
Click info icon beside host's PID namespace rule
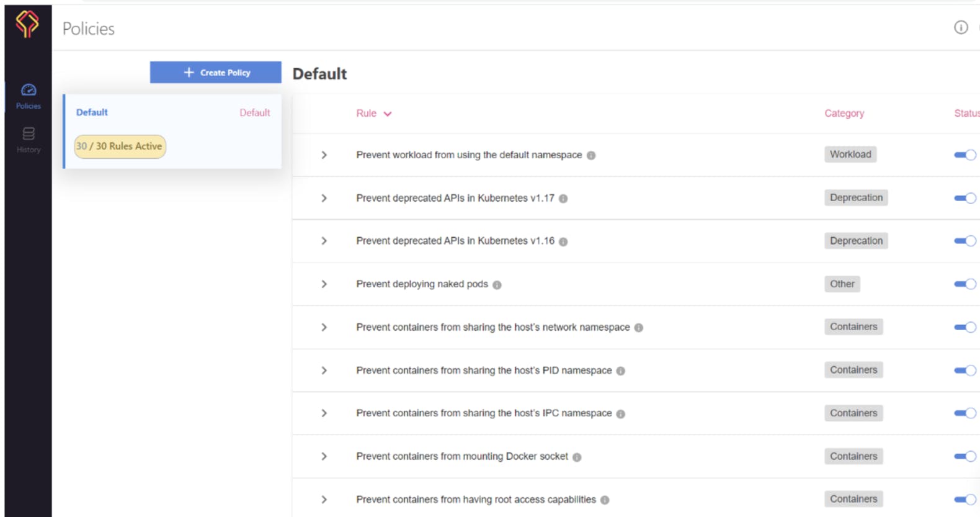621,371
